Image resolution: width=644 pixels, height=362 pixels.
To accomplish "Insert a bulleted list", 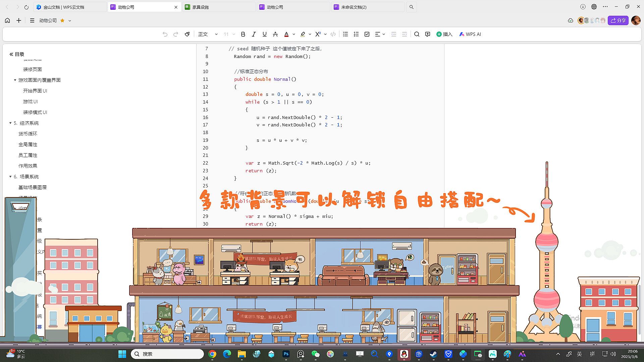I will point(345,34).
